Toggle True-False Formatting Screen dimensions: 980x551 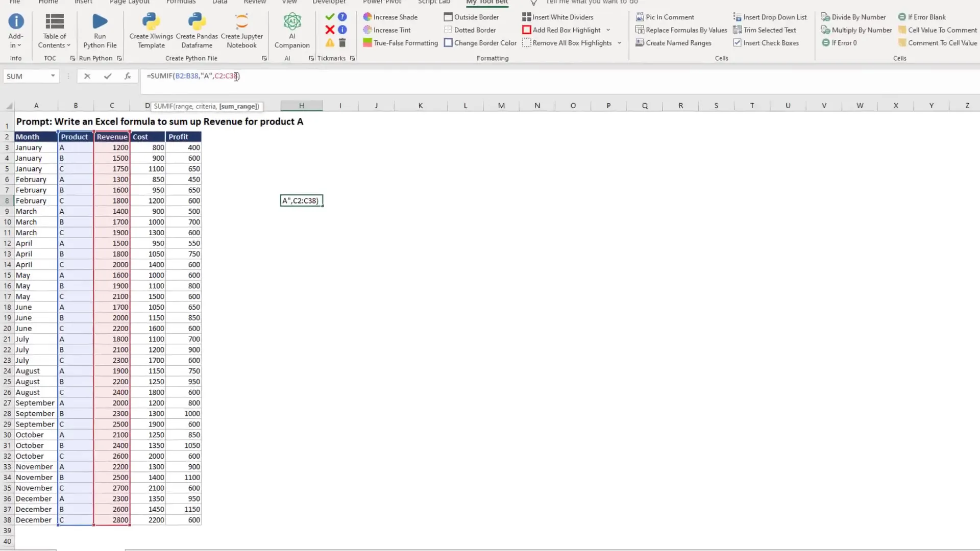pyautogui.click(x=400, y=43)
